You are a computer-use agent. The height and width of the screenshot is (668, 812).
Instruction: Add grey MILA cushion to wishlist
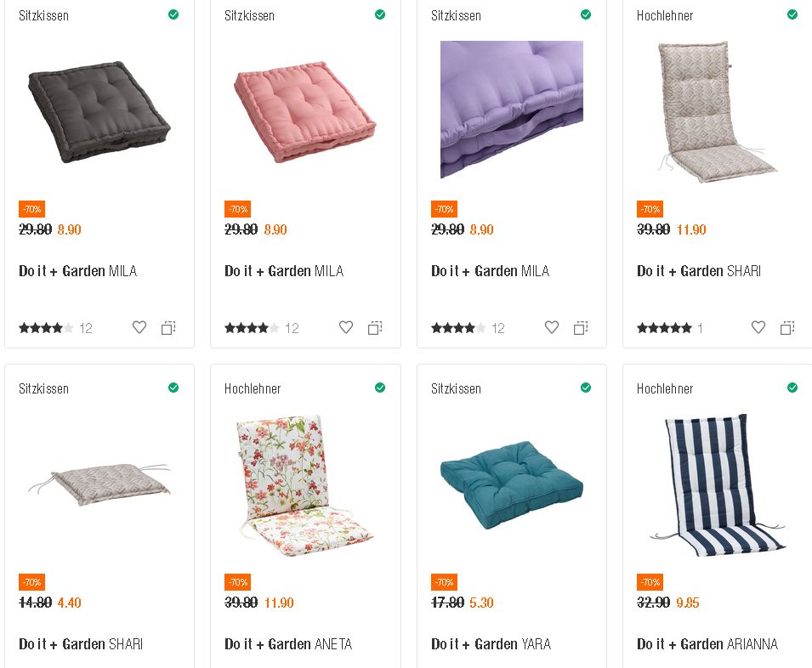tap(139, 327)
